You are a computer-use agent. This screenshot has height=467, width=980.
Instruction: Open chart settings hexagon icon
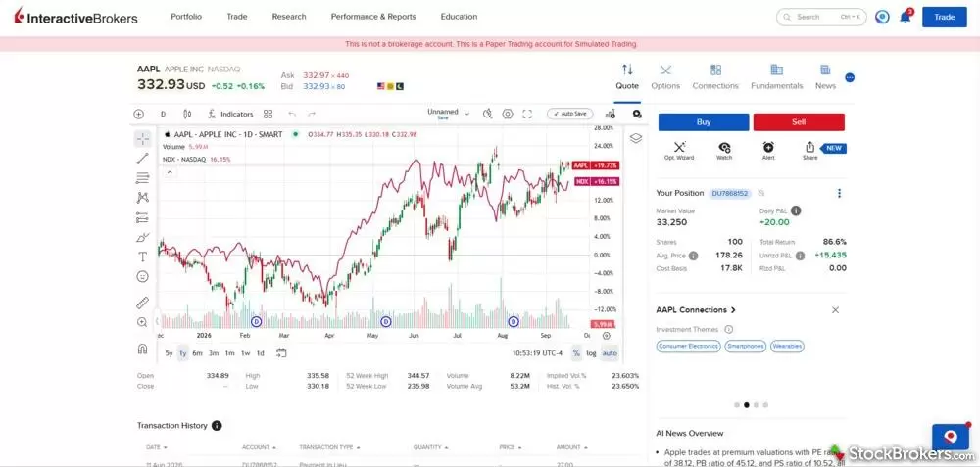[x=508, y=114]
